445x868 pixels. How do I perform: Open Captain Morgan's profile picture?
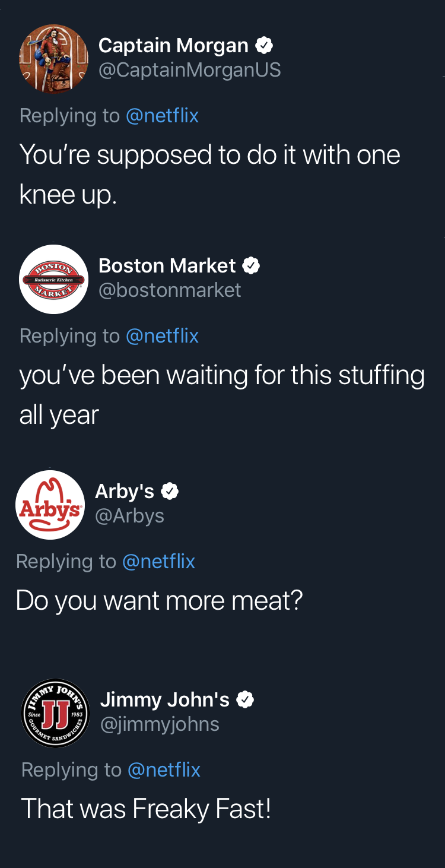tap(54, 58)
